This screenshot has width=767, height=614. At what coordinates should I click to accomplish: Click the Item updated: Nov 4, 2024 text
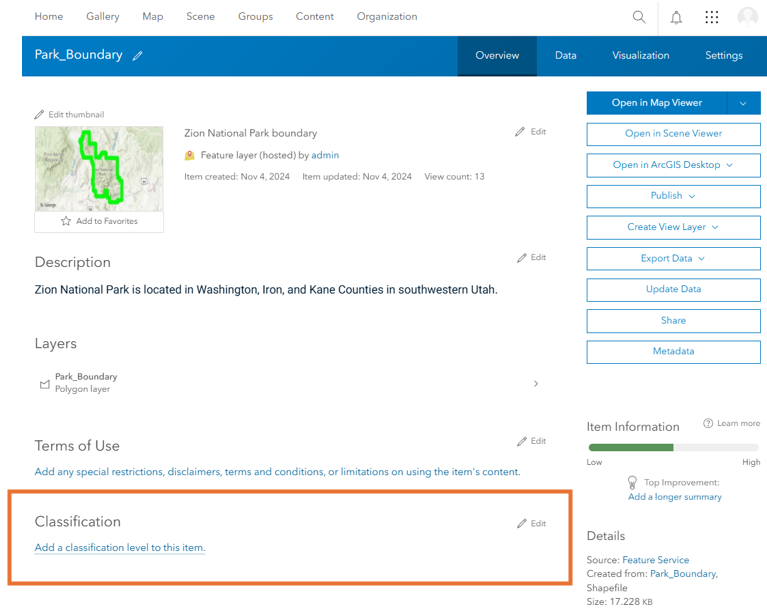click(357, 177)
